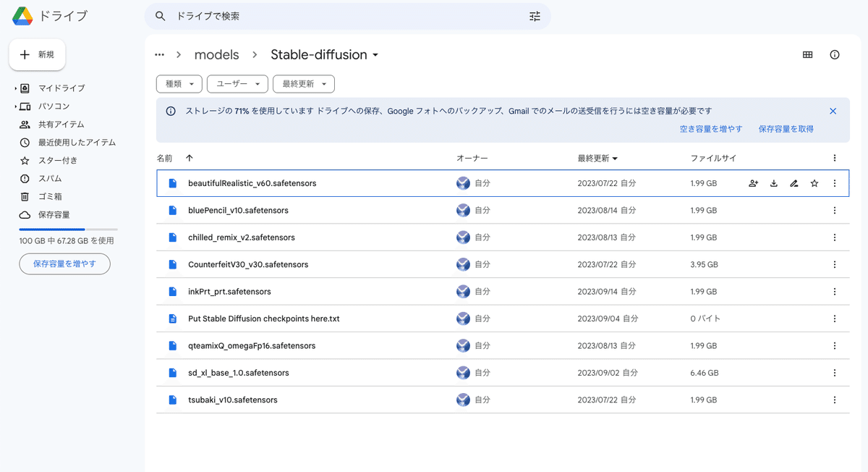Dismiss the storage warning banner
This screenshot has height=472, width=868.
833,111
